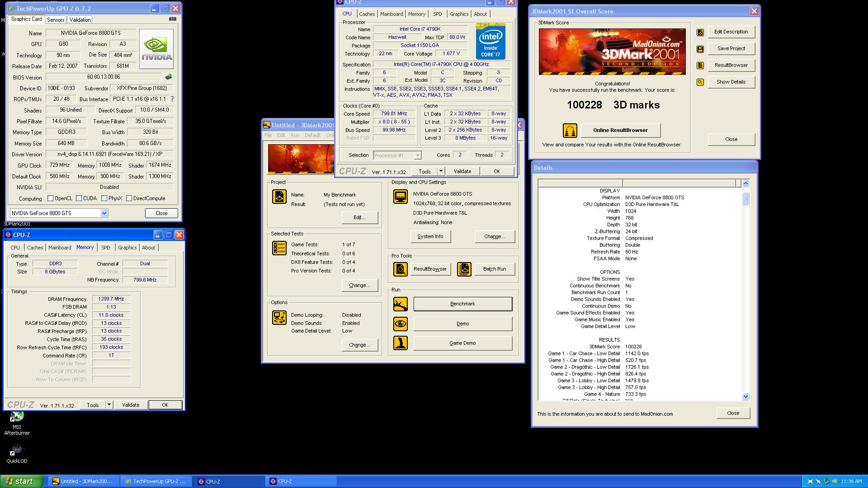
Task: Click Online ResultBrowser button
Action: pos(620,131)
